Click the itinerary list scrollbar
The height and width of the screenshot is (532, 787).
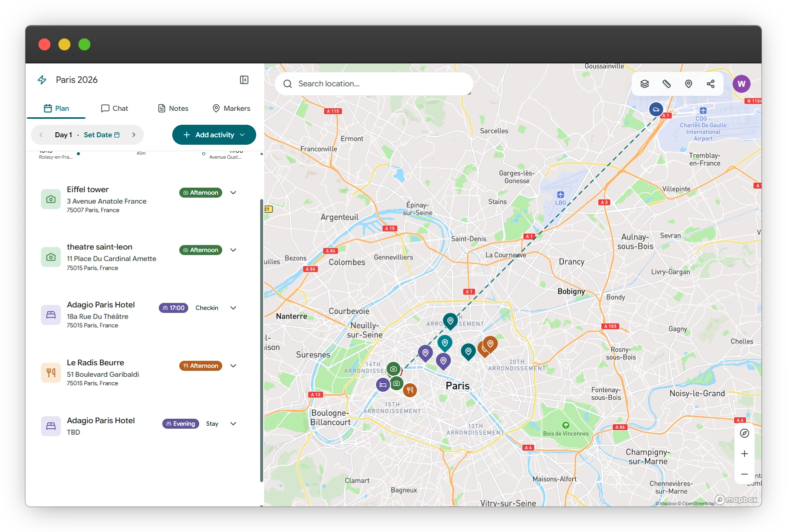click(x=262, y=340)
